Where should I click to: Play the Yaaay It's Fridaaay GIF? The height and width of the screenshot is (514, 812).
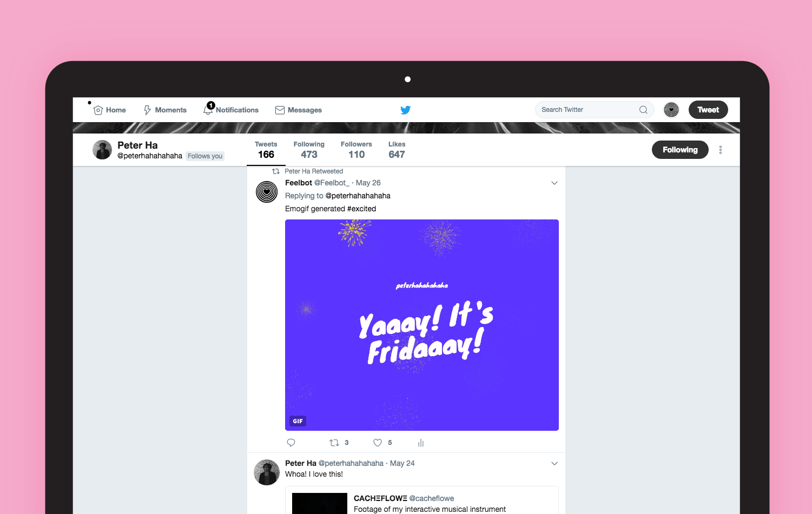point(422,325)
